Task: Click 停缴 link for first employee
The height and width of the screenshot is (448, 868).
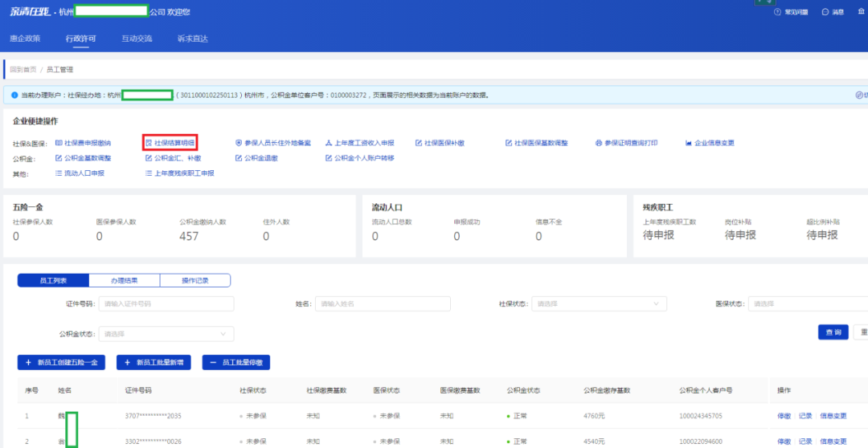Action: [784, 416]
